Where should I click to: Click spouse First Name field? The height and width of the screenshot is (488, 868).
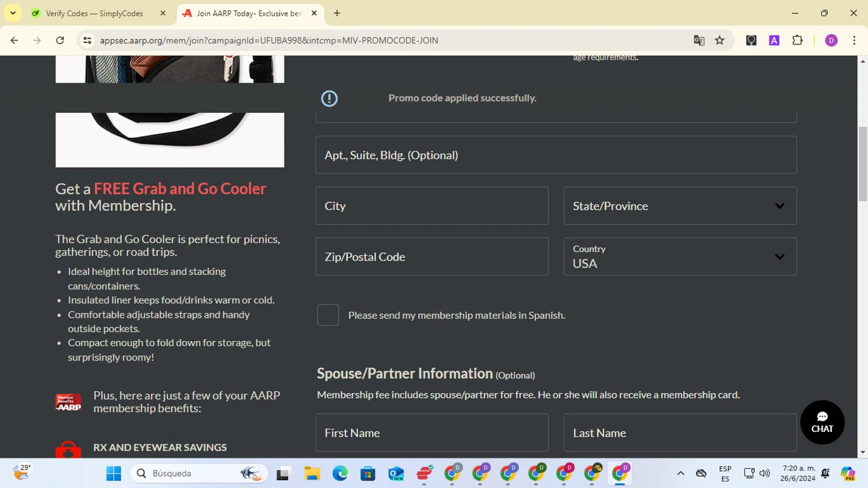click(432, 432)
